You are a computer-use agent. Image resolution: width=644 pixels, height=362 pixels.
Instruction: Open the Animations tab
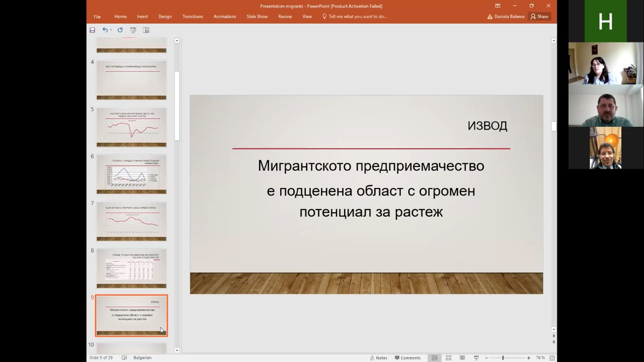coord(225,16)
